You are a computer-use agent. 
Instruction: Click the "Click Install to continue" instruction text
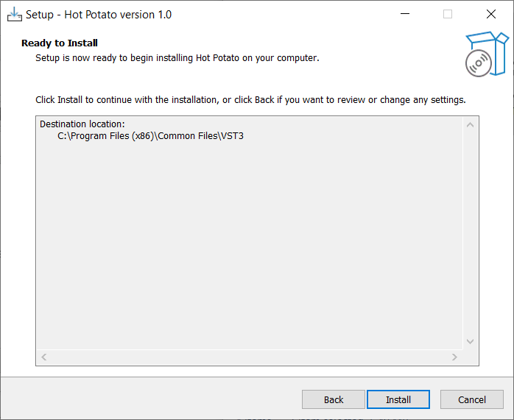coord(250,99)
